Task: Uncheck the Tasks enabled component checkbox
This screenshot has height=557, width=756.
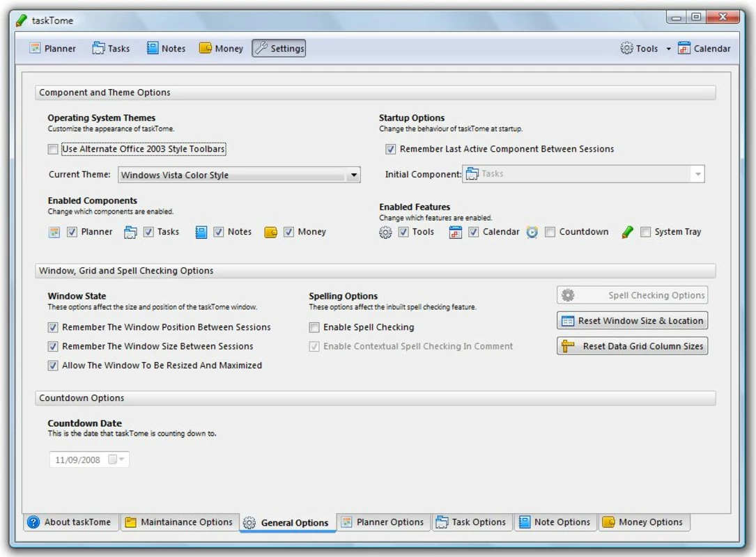Action: [148, 233]
